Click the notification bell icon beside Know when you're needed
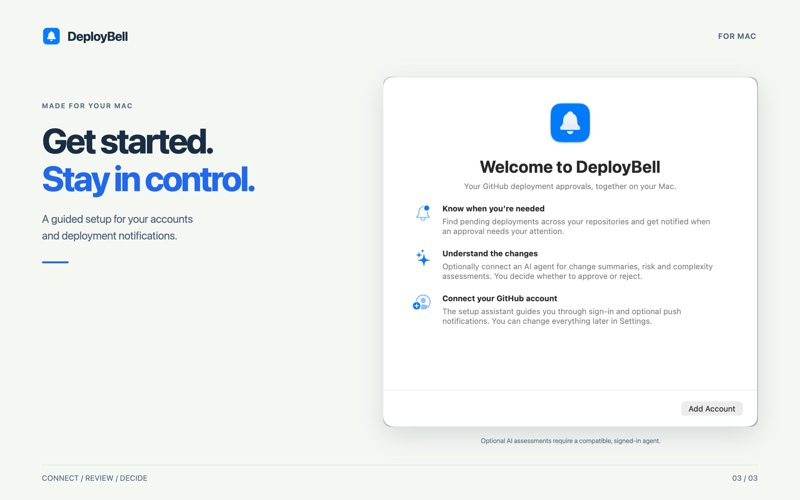The width and height of the screenshot is (800, 500). click(x=423, y=213)
